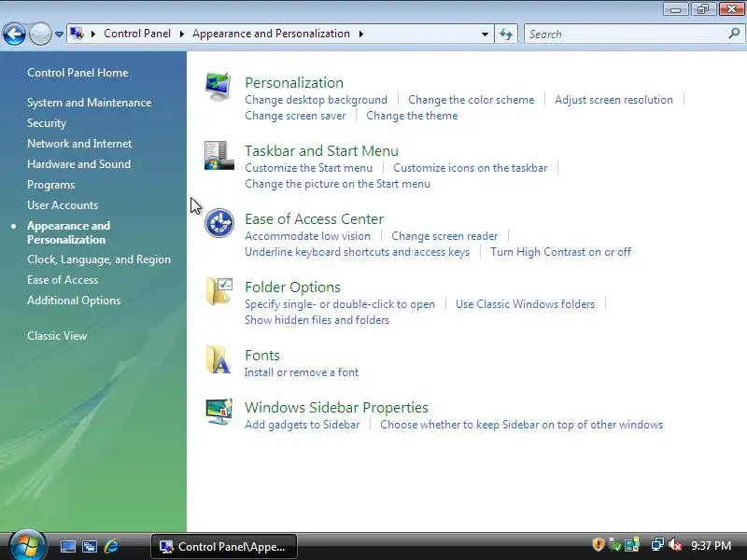Click Switch between windows quick launch icon

tap(89, 546)
